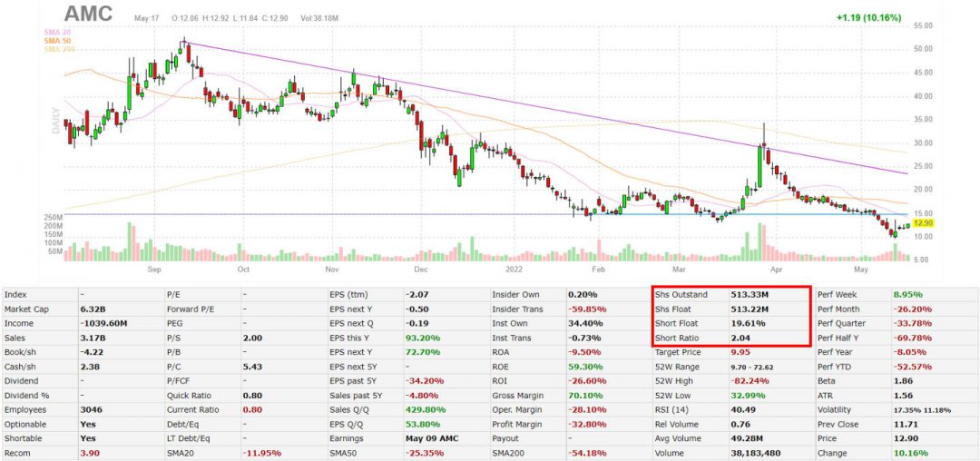Image resolution: width=980 pixels, height=461 pixels.
Task: Click the Target Price value 9.95
Action: click(739, 352)
